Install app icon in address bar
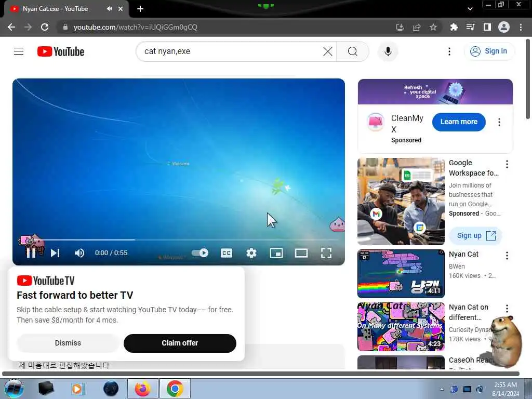The image size is (532, 399). click(400, 27)
